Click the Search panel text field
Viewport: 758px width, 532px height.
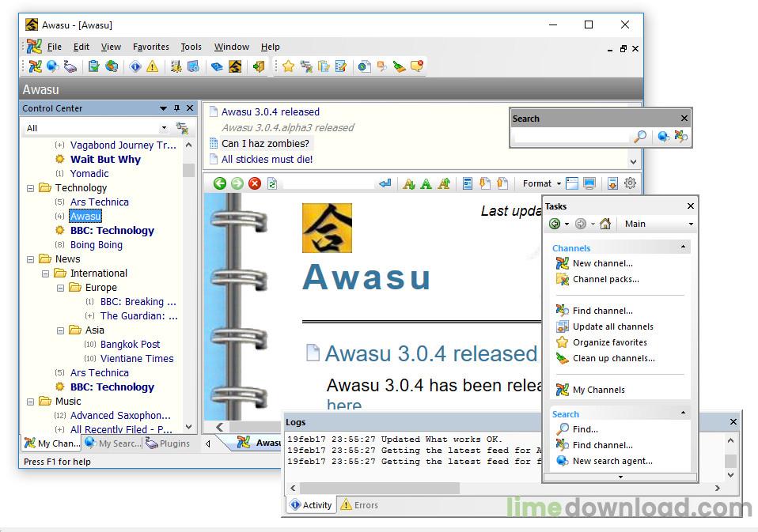571,137
